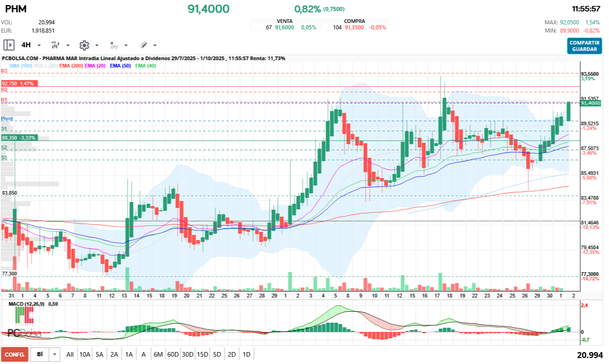Click the add indicator icon
Screen dimensions: 609x364
(114, 45)
